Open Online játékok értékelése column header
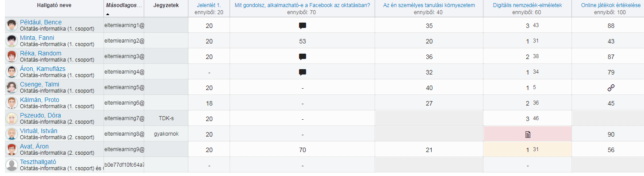The width and height of the screenshot is (644, 176). click(611, 5)
